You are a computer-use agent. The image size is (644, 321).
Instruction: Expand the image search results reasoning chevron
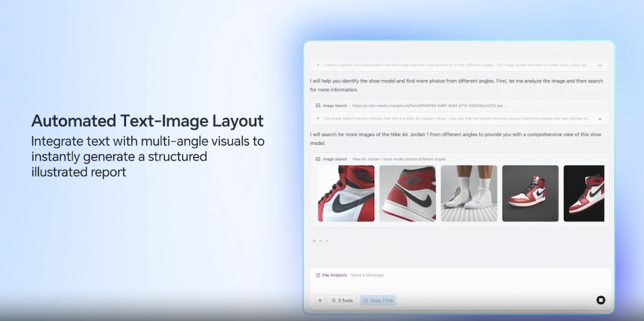(x=599, y=119)
